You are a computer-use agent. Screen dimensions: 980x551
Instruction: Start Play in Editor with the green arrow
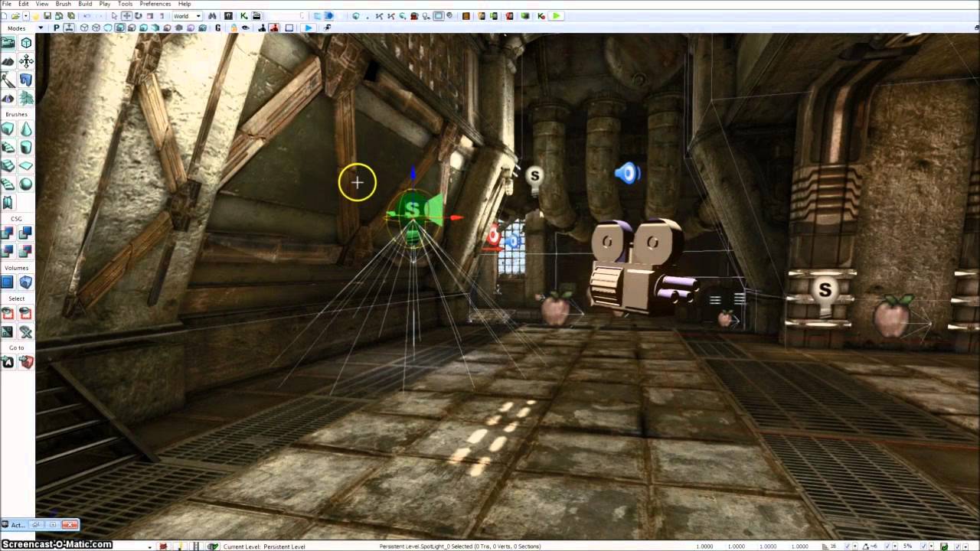coord(557,15)
